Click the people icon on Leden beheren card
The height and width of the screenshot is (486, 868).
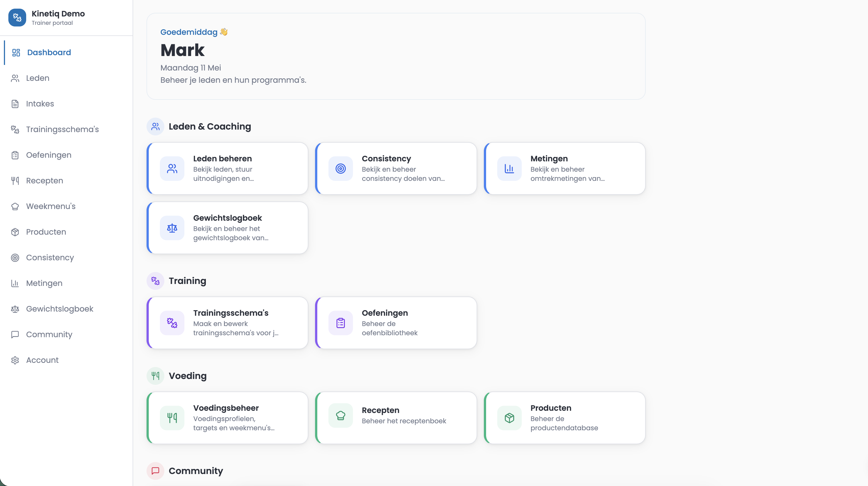pyautogui.click(x=172, y=169)
